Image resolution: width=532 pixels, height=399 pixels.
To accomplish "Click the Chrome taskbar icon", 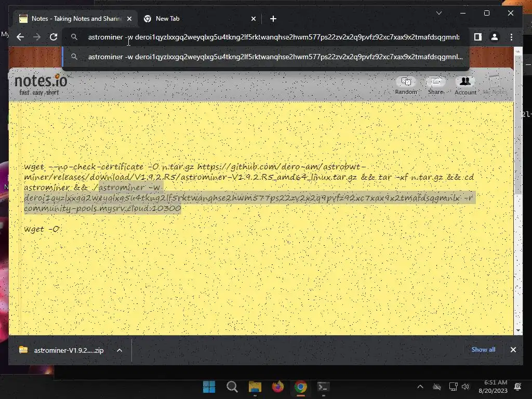I will pos(300,387).
